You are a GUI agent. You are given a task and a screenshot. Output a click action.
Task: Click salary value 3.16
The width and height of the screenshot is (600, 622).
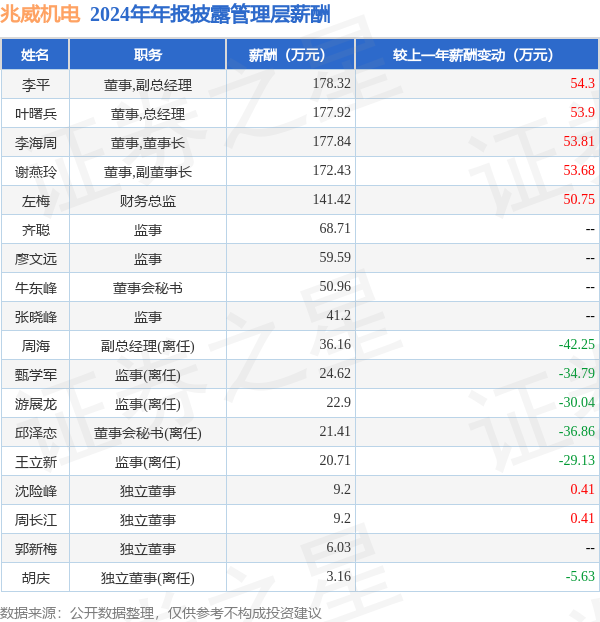338,576
